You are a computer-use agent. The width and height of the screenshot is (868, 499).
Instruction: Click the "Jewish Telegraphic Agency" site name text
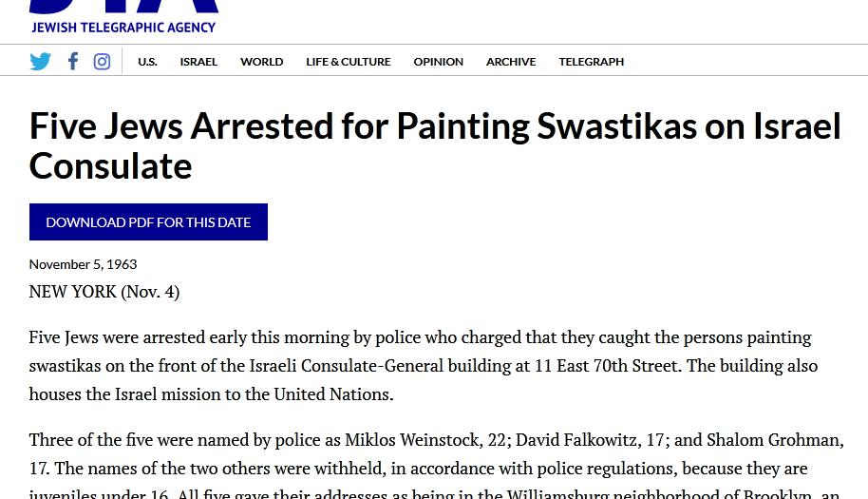[123, 28]
